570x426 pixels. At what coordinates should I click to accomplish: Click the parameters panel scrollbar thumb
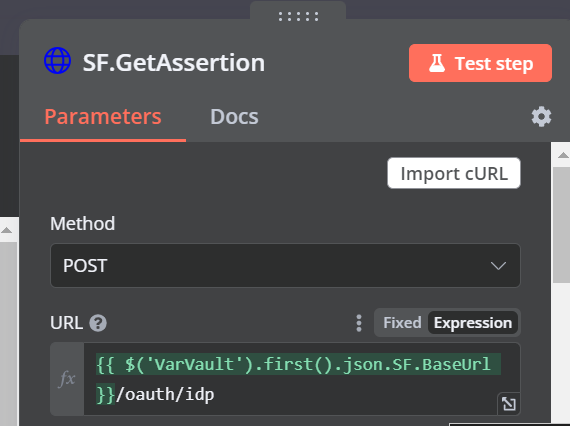click(562, 225)
